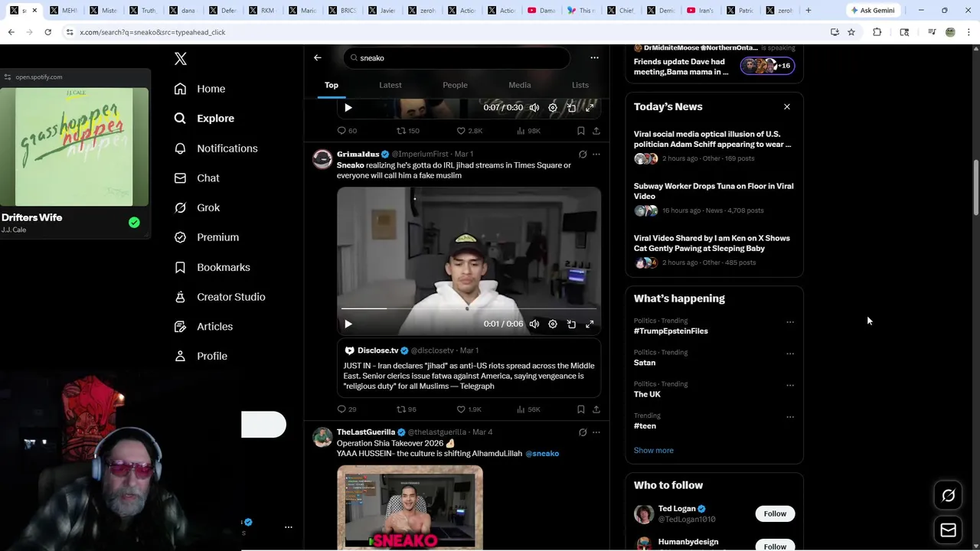Bookmark this page with star icon
The width and height of the screenshot is (980, 551).
[x=851, y=32]
